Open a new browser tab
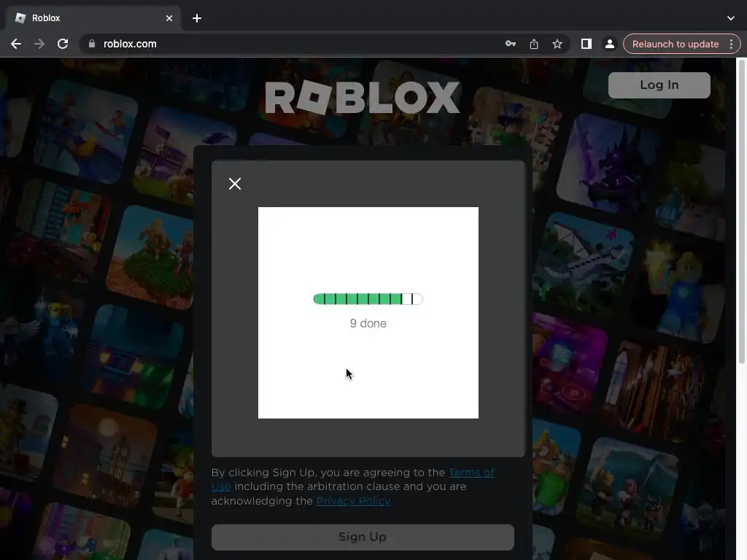 [197, 18]
